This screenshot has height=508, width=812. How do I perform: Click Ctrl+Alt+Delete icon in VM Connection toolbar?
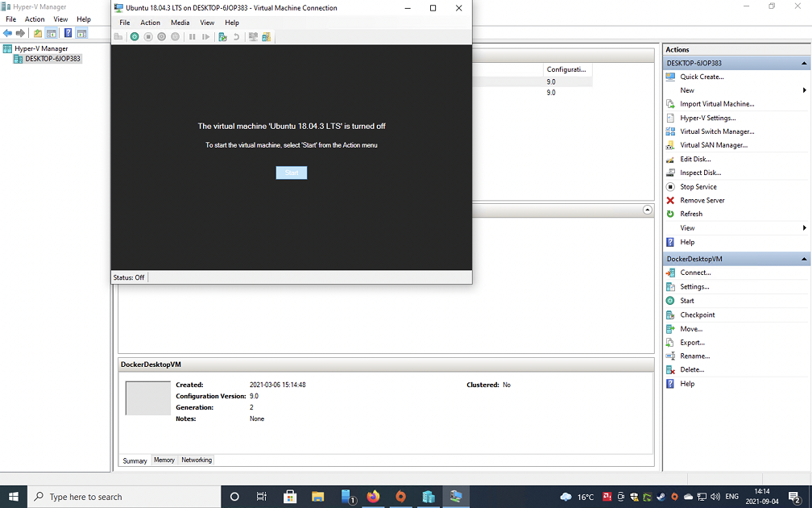[x=118, y=37]
